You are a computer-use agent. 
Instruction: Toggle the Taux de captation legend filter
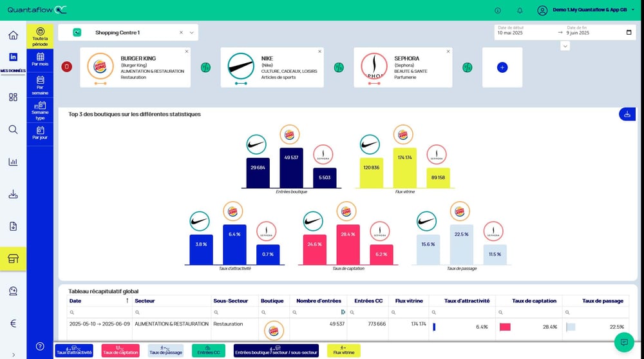[x=120, y=350]
